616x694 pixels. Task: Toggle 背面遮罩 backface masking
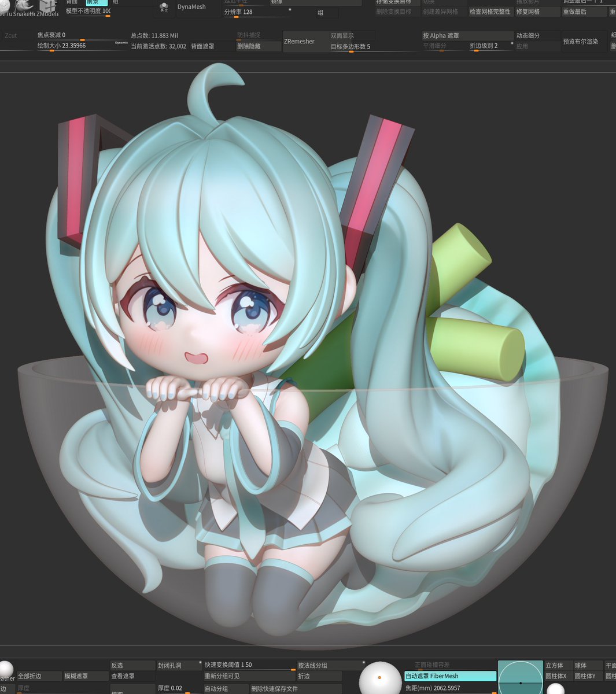point(211,46)
